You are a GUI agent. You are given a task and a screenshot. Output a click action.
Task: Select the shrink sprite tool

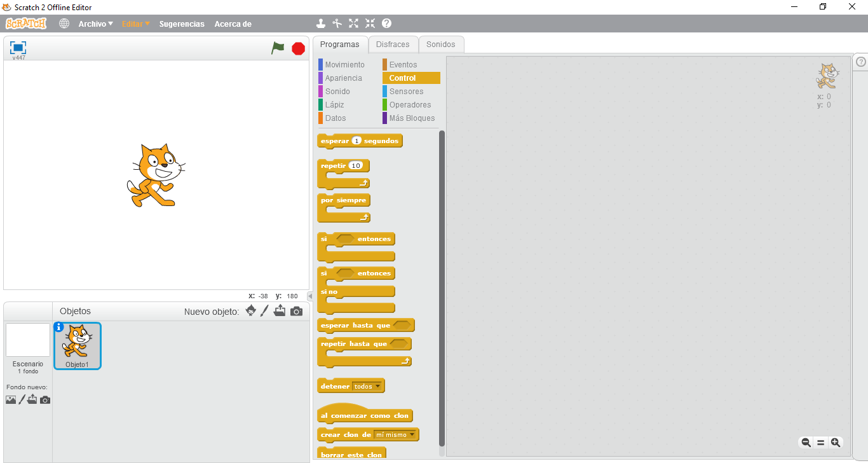(370, 24)
